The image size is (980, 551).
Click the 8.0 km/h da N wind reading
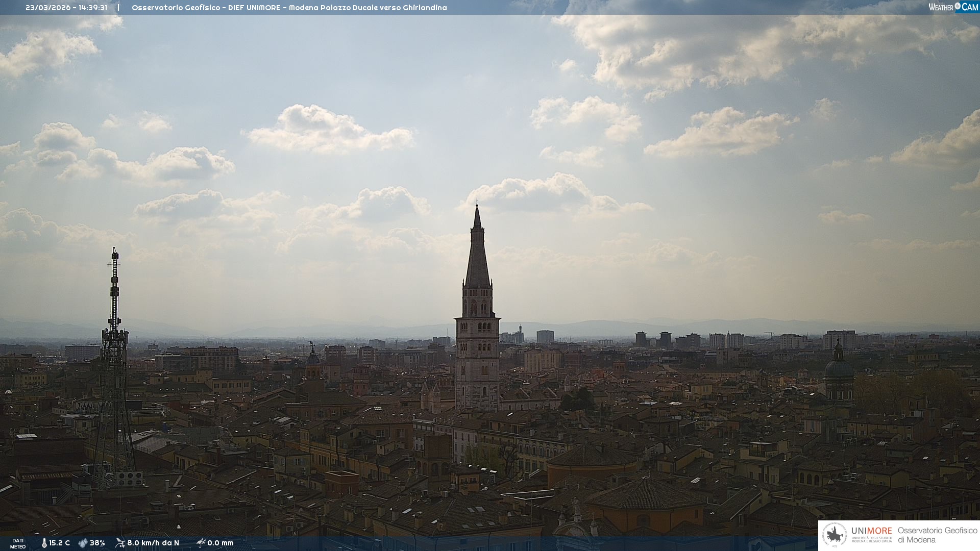point(153,543)
